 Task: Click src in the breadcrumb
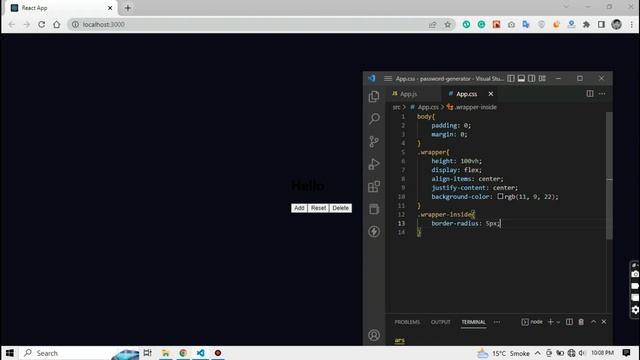[396, 107]
